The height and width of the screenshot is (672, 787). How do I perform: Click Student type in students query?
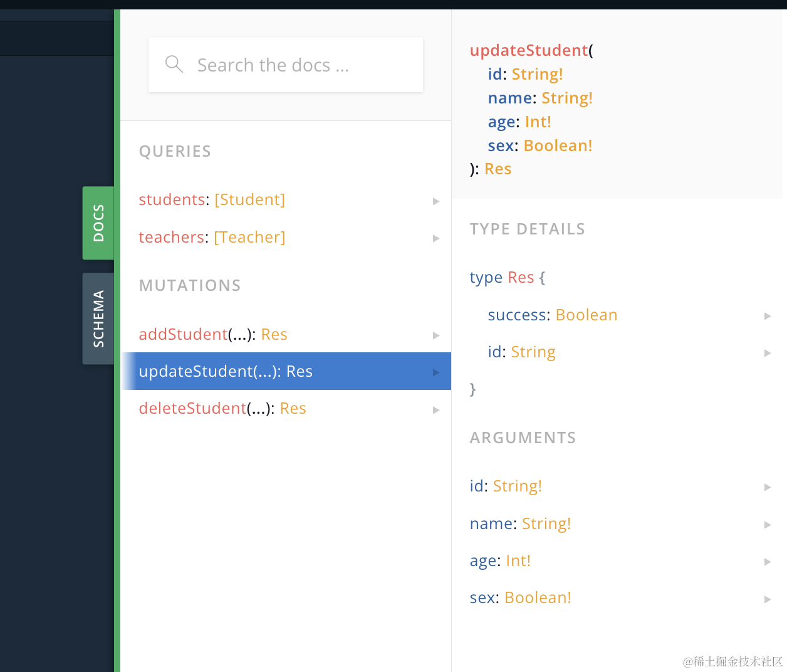(x=249, y=200)
